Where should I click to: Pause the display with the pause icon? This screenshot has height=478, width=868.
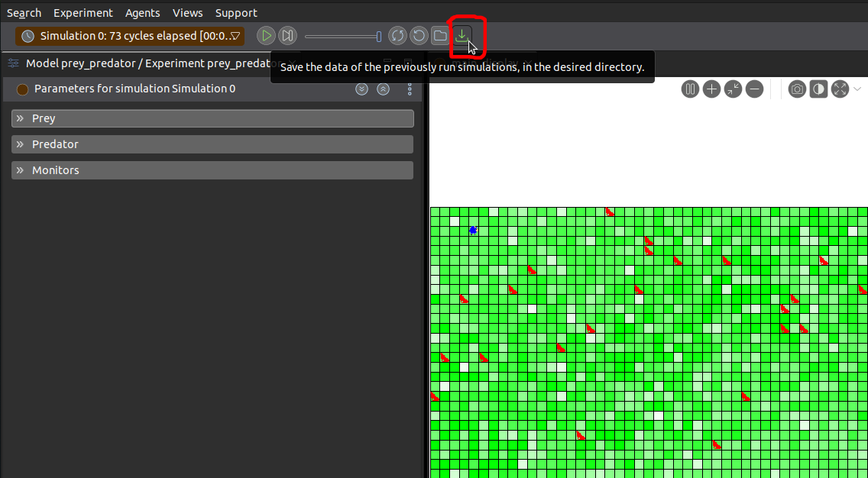(x=690, y=89)
